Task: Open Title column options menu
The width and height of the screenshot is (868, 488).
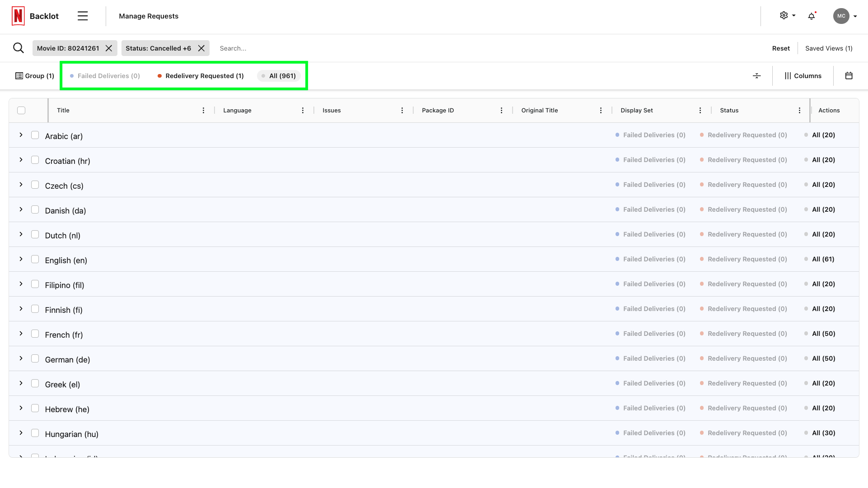Action: [x=203, y=111]
